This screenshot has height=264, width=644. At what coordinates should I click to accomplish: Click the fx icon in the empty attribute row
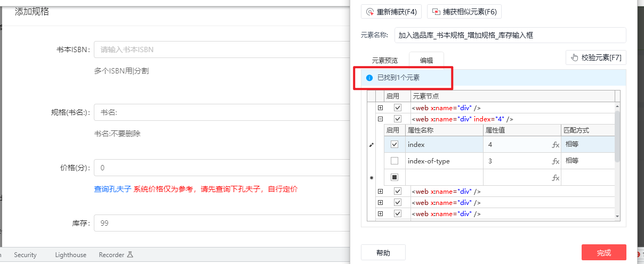pos(555,178)
